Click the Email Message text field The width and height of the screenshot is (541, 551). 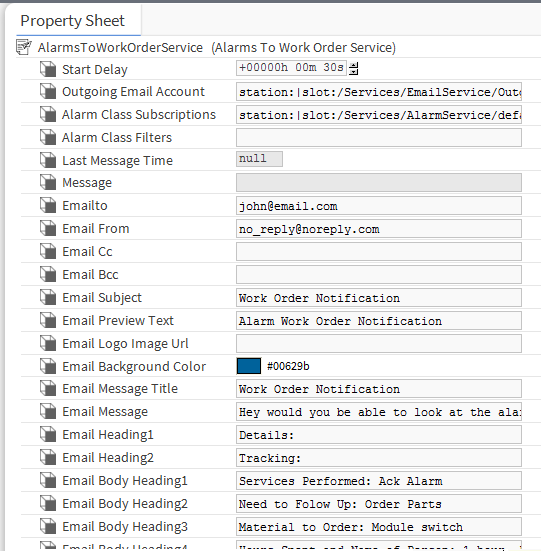pos(379,412)
